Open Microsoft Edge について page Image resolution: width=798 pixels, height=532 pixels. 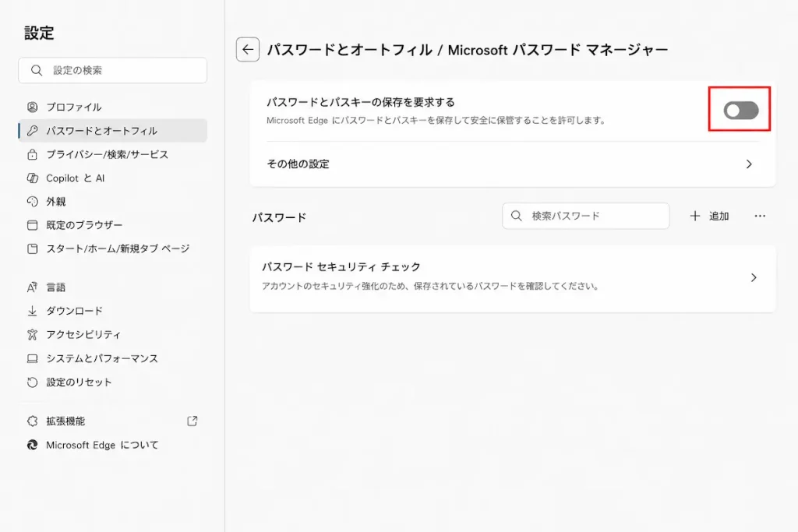tap(112, 445)
